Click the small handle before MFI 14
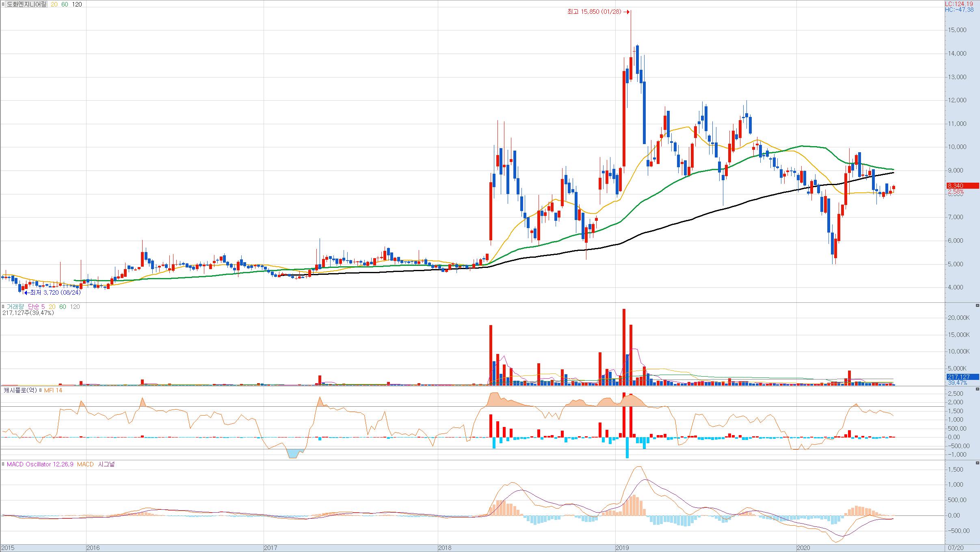 41,390
